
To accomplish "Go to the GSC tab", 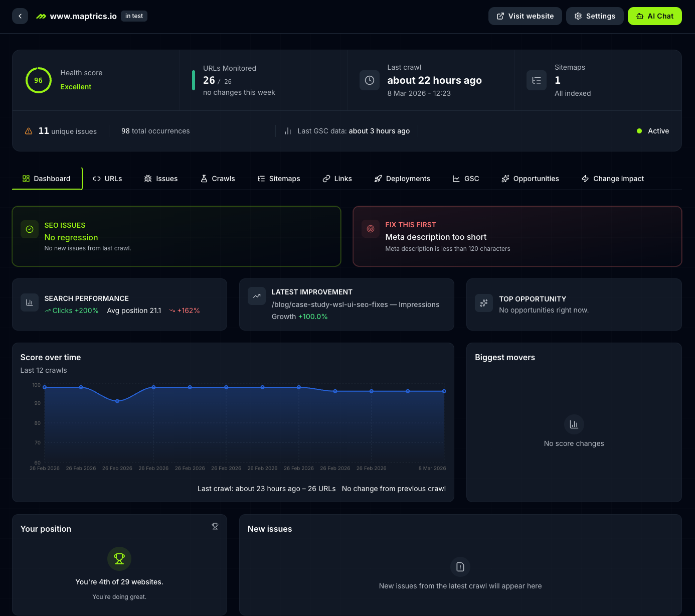I will click(x=466, y=179).
